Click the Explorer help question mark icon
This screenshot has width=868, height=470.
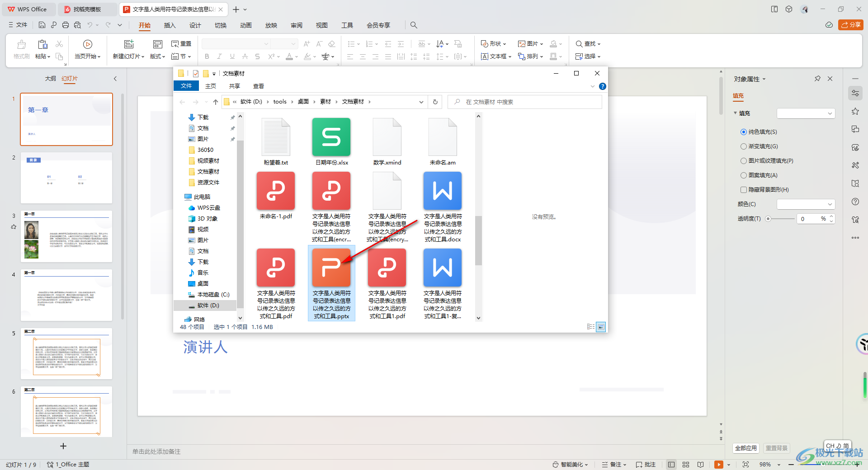602,86
